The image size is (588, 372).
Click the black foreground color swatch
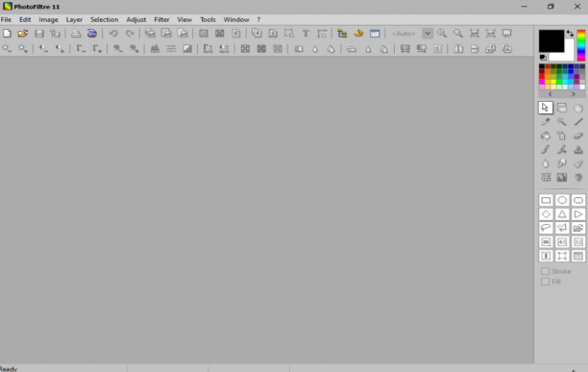(x=551, y=41)
